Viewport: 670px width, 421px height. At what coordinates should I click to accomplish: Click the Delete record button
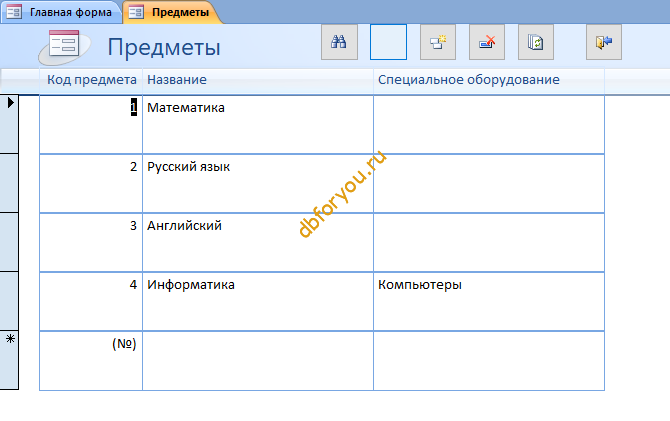tap(487, 42)
